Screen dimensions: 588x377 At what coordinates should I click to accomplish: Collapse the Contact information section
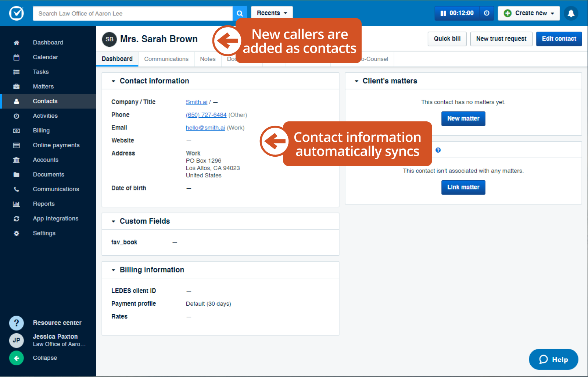click(x=113, y=81)
